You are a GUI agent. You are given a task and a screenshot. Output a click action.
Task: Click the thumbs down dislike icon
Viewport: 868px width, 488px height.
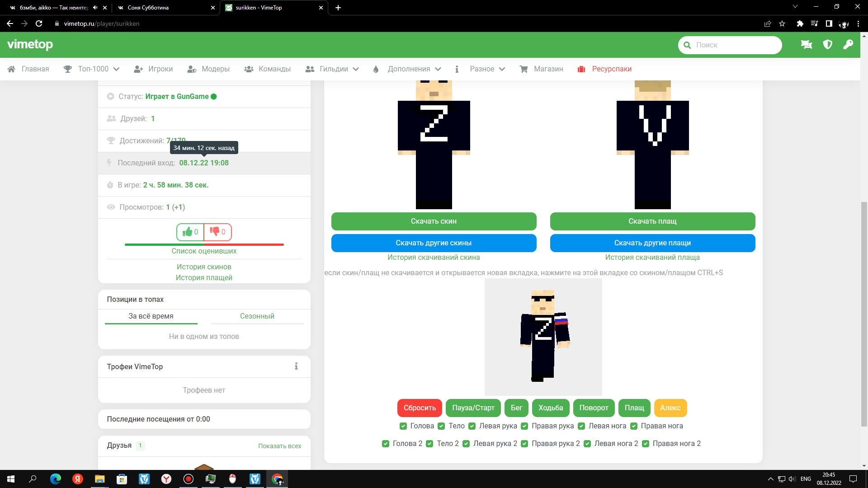coord(214,232)
